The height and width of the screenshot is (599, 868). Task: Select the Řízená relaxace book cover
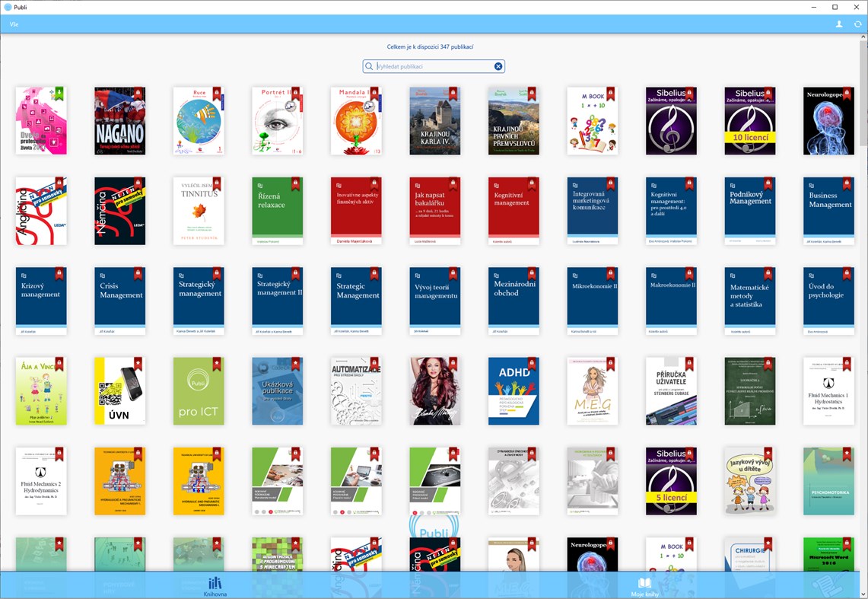(x=277, y=211)
